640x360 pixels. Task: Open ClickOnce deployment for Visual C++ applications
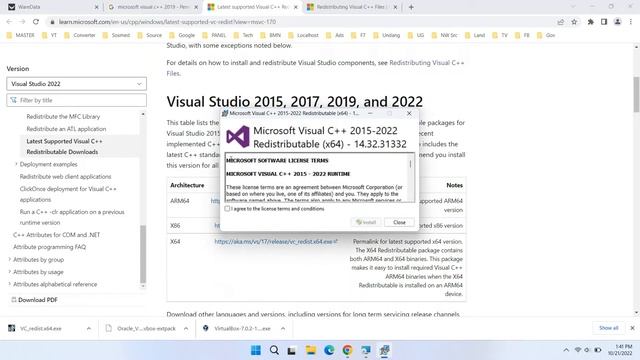coord(68,194)
